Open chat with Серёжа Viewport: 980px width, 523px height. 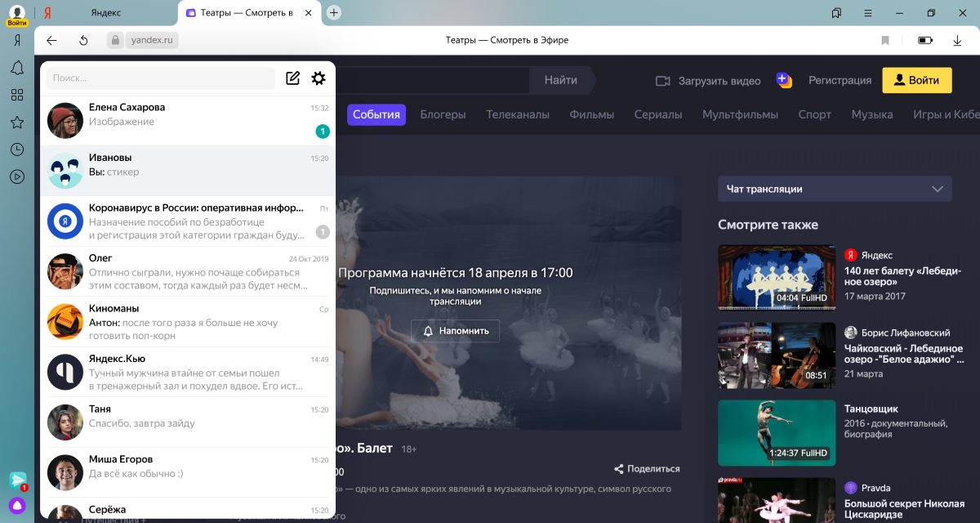click(x=188, y=508)
